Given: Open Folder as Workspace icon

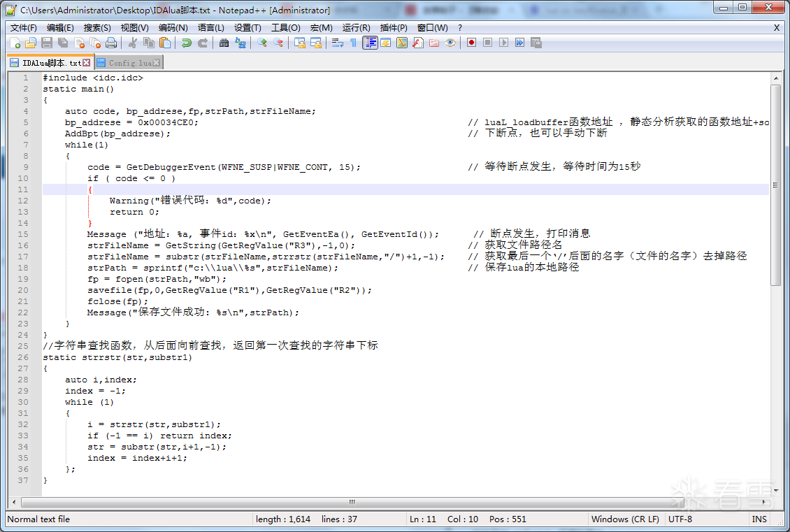Looking at the screenshot, I should point(434,43).
